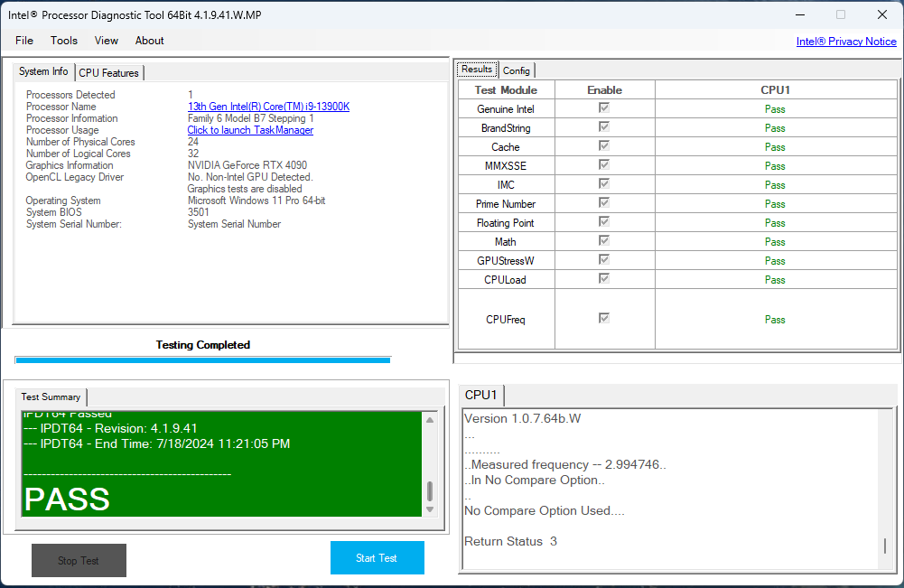The height and width of the screenshot is (588, 904).
Task: Click the Test Summary scrollbar thumb
Action: click(x=430, y=491)
